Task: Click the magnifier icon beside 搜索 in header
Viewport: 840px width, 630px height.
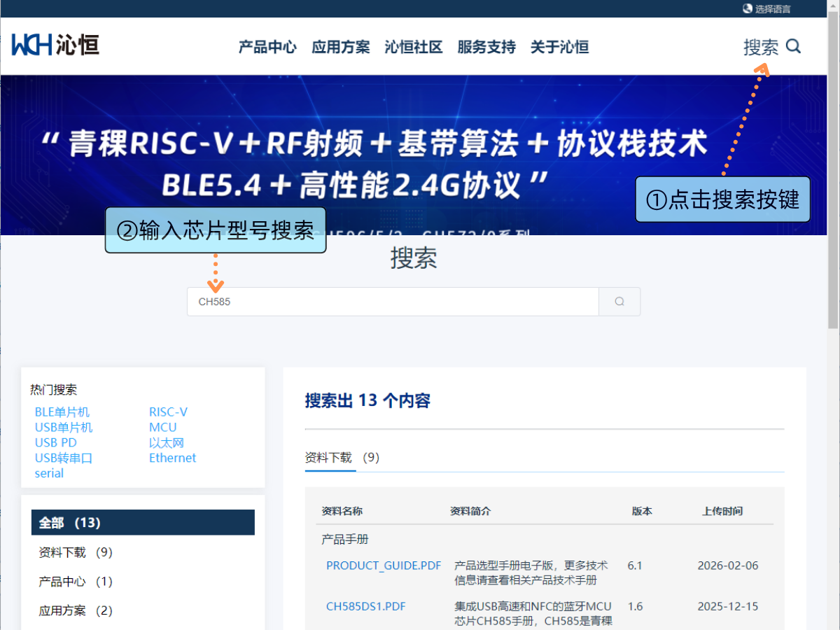Action: coord(793,46)
